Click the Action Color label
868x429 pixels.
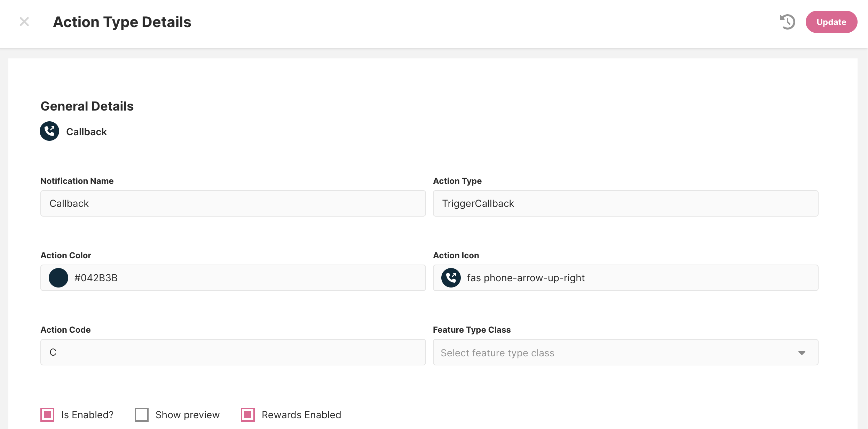point(66,255)
